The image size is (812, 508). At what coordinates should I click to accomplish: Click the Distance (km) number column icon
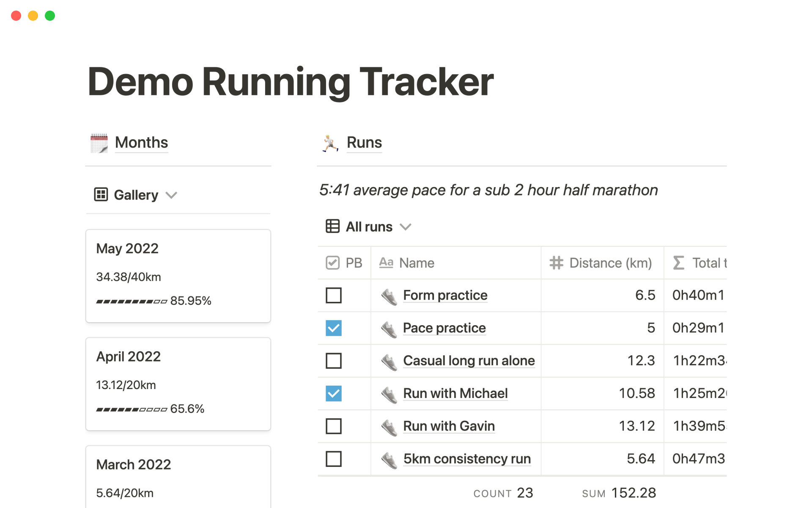[x=556, y=263]
